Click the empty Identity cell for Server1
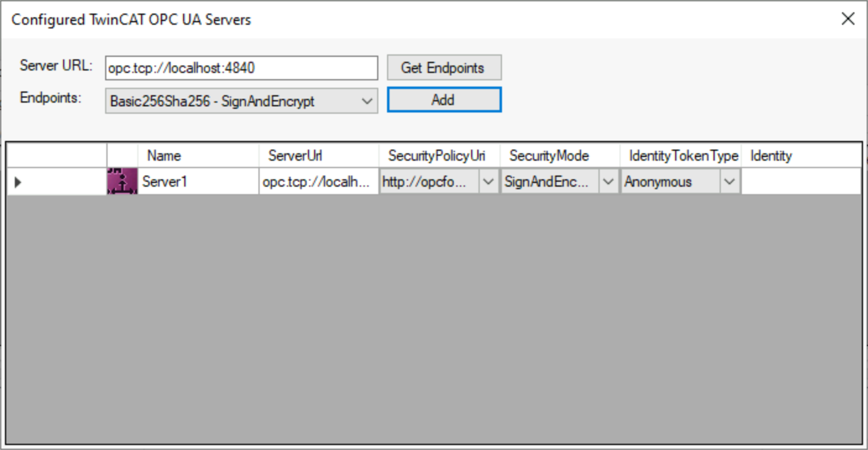This screenshot has height=450, width=868. (x=801, y=182)
